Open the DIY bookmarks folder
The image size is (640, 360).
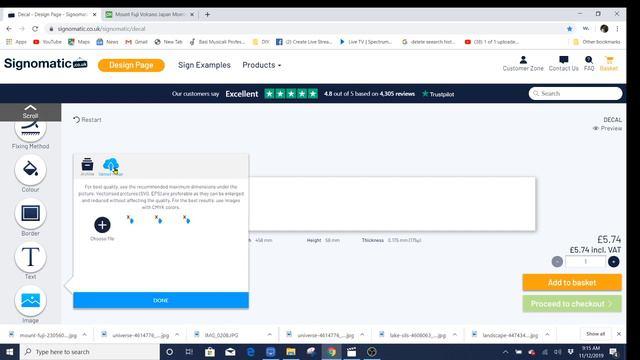[261, 42]
